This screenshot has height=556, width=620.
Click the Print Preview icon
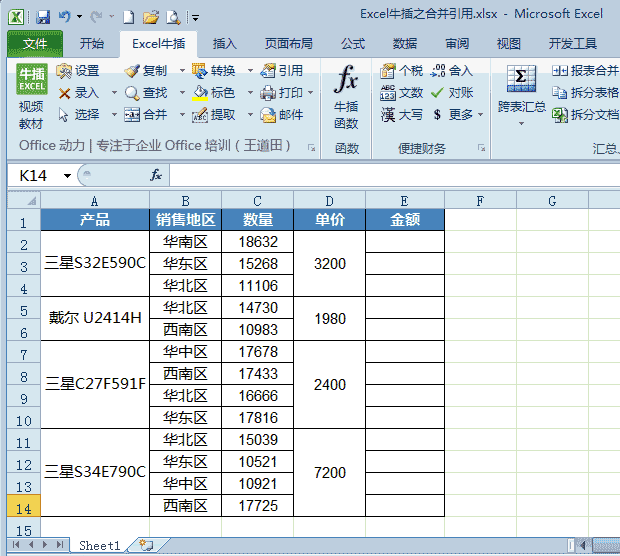click(x=173, y=17)
